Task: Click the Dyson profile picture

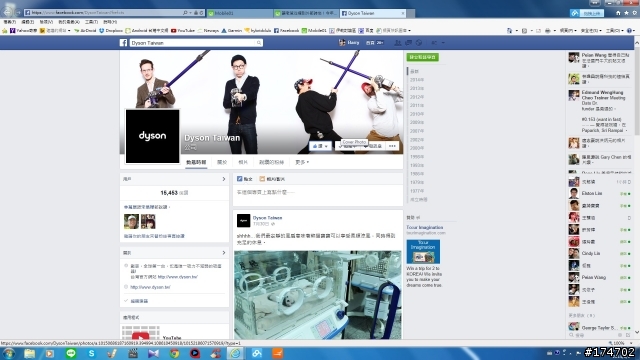Action: pyautogui.click(x=152, y=136)
